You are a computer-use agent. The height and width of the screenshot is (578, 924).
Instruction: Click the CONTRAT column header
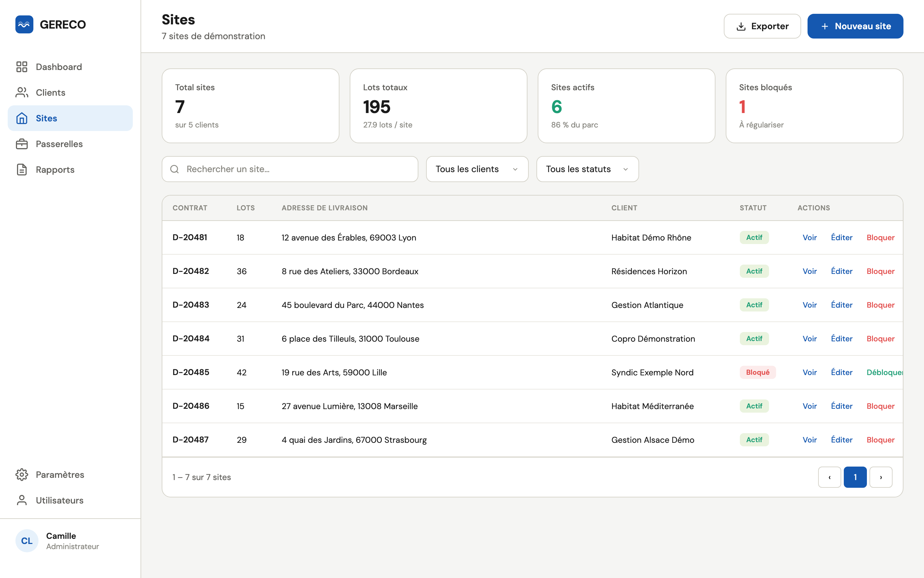click(x=190, y=208)
